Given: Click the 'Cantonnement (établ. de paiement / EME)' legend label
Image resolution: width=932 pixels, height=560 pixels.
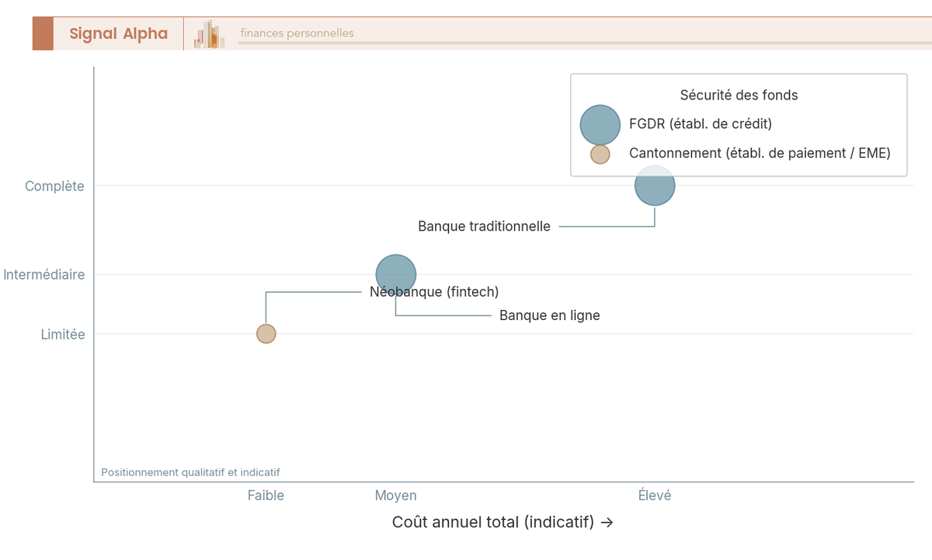Looking at the screenshot, I should (760, 154).
